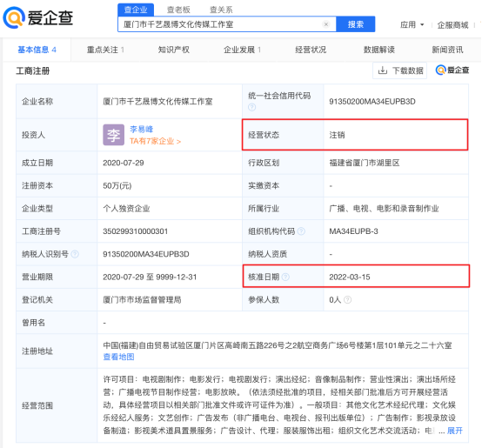Clear the search box with the X icon
The image size is (482, 448).
326,24
